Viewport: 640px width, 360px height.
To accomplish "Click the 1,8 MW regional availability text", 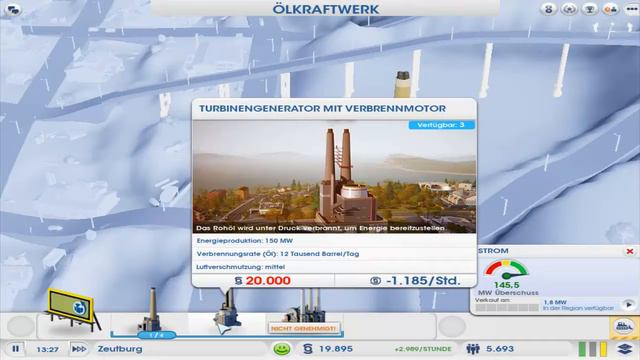I will pyautogui.click(x=578, y=305).
